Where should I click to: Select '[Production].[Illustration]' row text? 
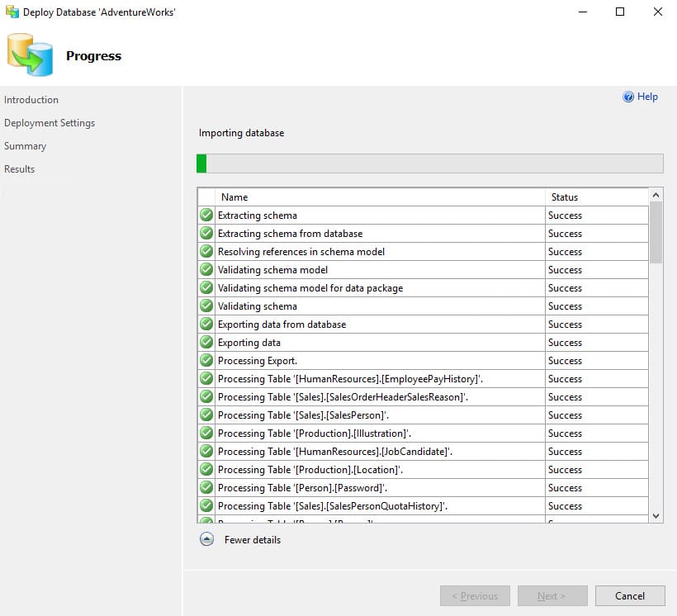click(x=315, y=433)
